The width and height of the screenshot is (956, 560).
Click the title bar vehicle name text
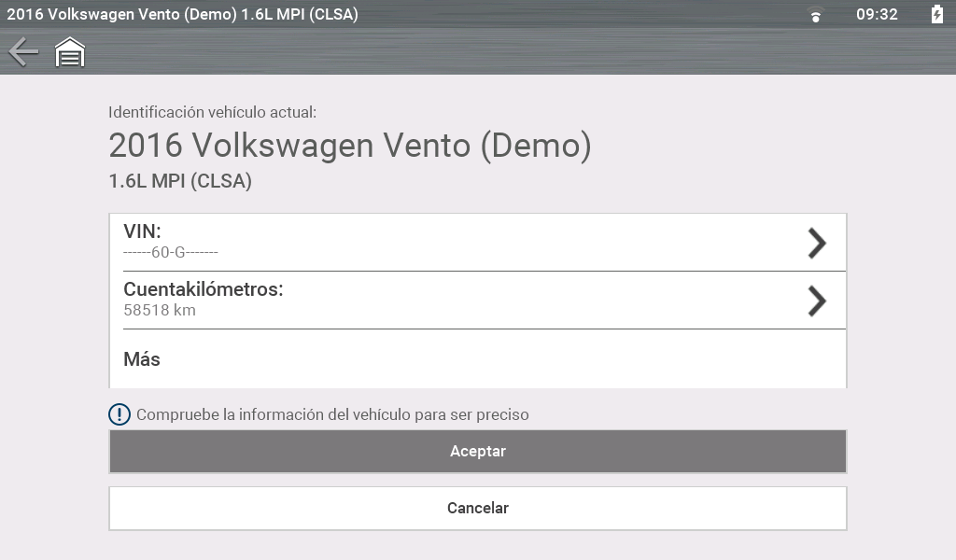click(x=182, y=15)
